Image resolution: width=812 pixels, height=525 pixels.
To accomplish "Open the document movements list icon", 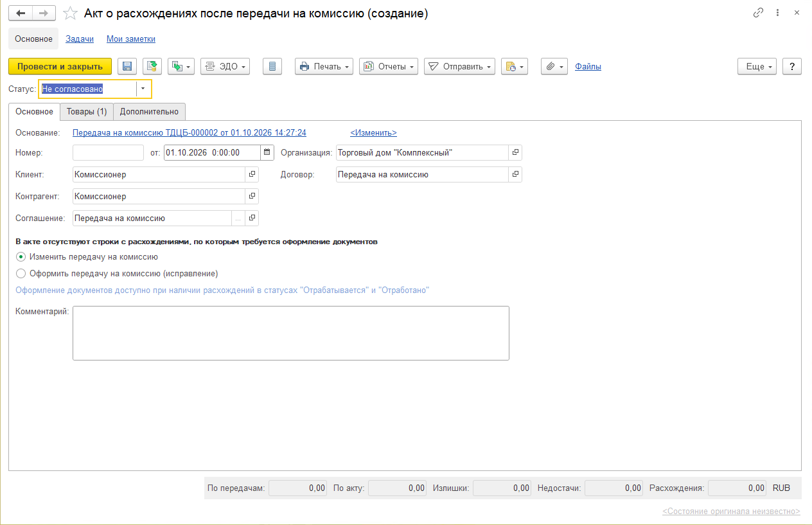I will point(272,66).
